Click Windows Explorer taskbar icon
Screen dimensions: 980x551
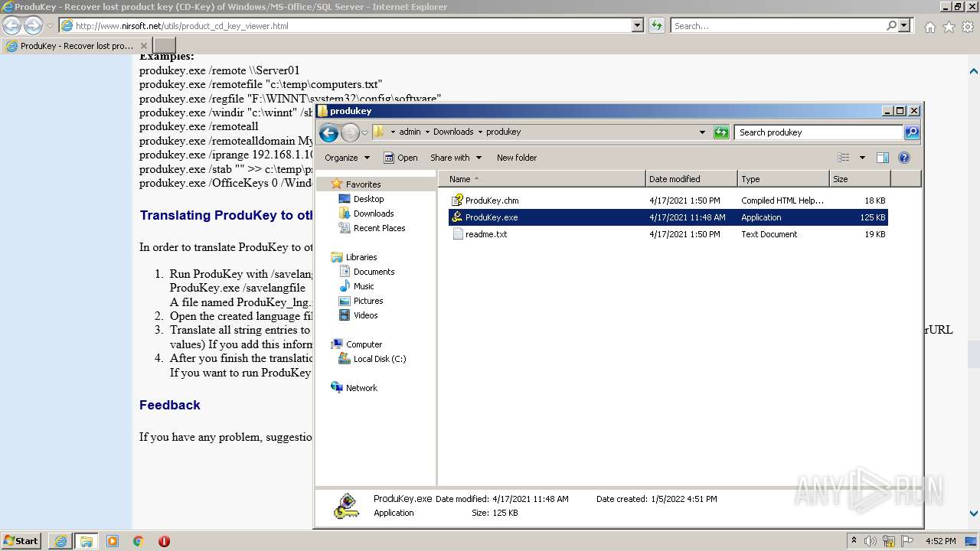[x=87, y=541]
